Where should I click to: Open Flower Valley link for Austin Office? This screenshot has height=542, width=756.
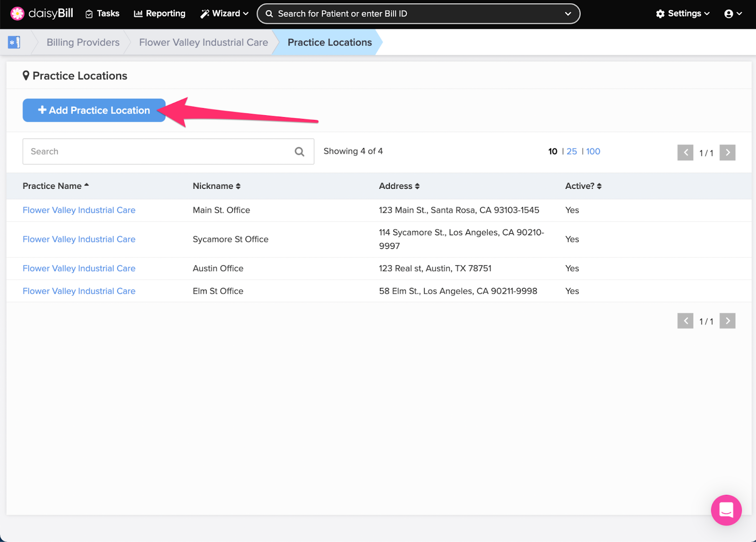(79, 269)
